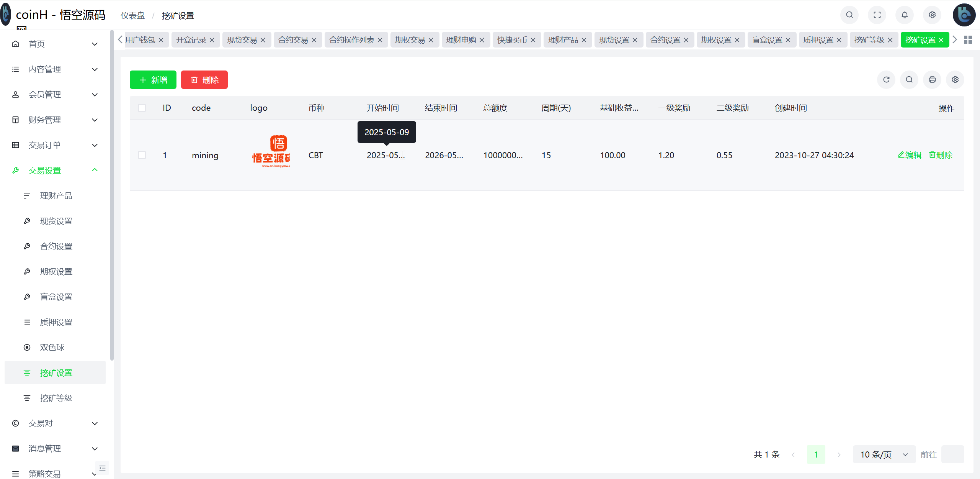This screenshot has width=980, height=479.
Task: Expand 交易对 sidebar menu
Action: click(55, 423)
